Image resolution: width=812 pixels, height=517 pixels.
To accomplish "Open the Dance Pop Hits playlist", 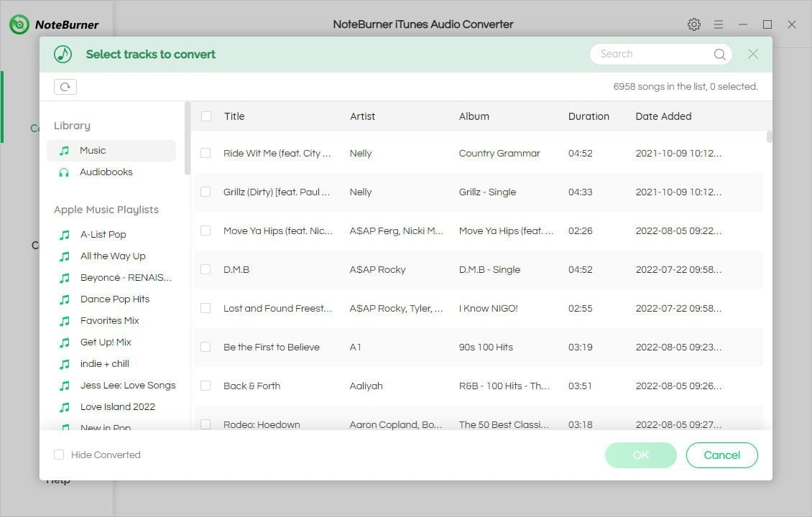I will tap(114, 299).
